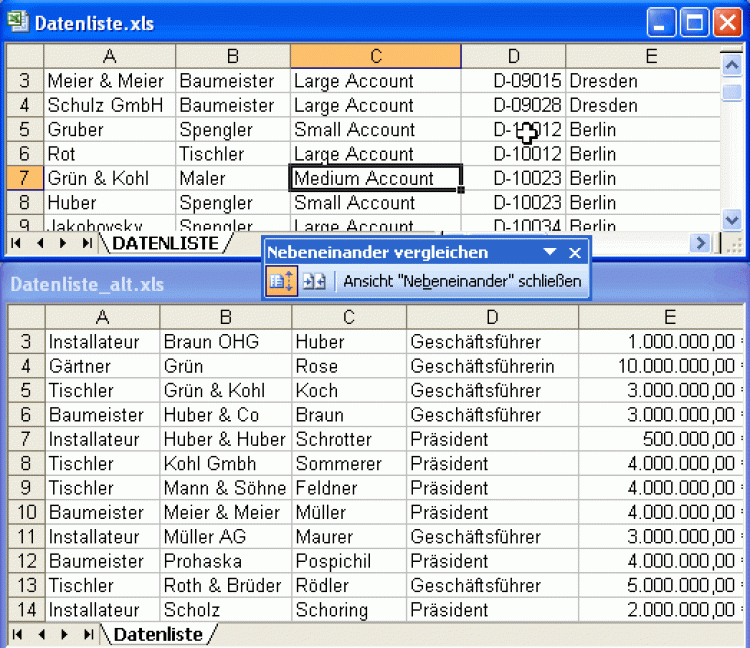Close side-by-side view via the 'Ansicht Nebeneinander schließen' button
The height and width of the screenshot is (648, 750).
point(461,281)
